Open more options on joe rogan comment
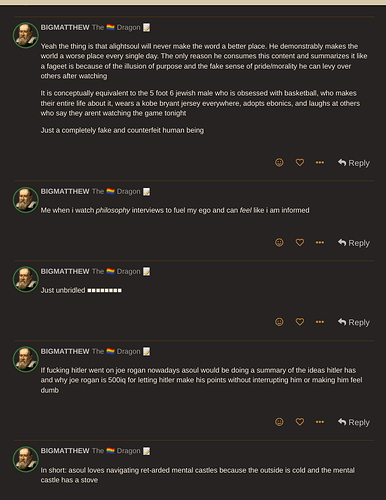 [x=320, y=422]
